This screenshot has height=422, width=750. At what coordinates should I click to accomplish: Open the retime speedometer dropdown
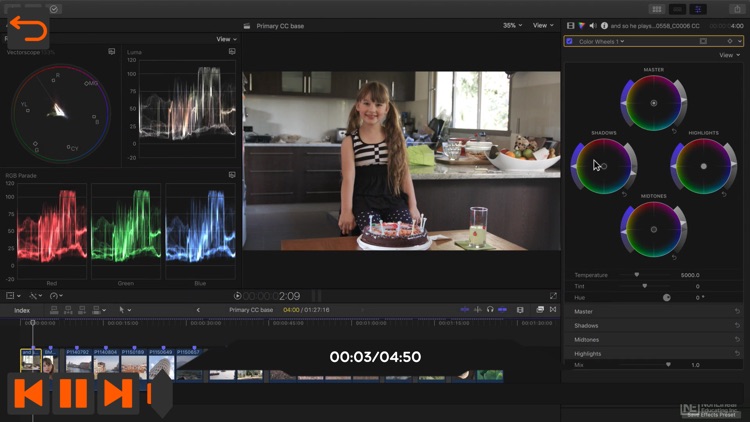point(56,296)
